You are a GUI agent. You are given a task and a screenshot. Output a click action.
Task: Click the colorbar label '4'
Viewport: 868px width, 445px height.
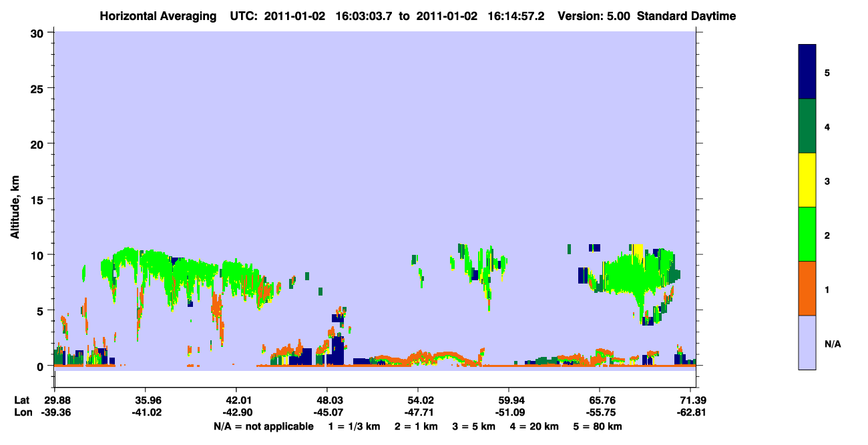pyautogui.click(x=827, y=126)
